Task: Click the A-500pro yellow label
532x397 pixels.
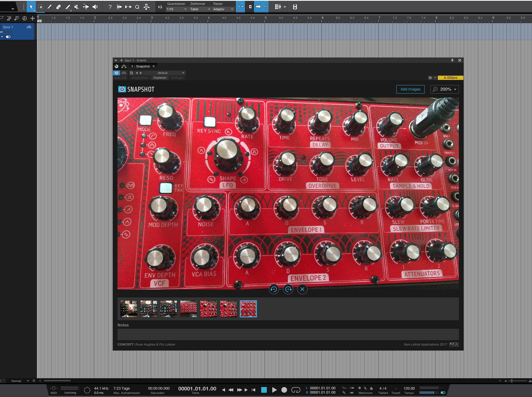Action: pyautogui.click(x=450, y=78)
